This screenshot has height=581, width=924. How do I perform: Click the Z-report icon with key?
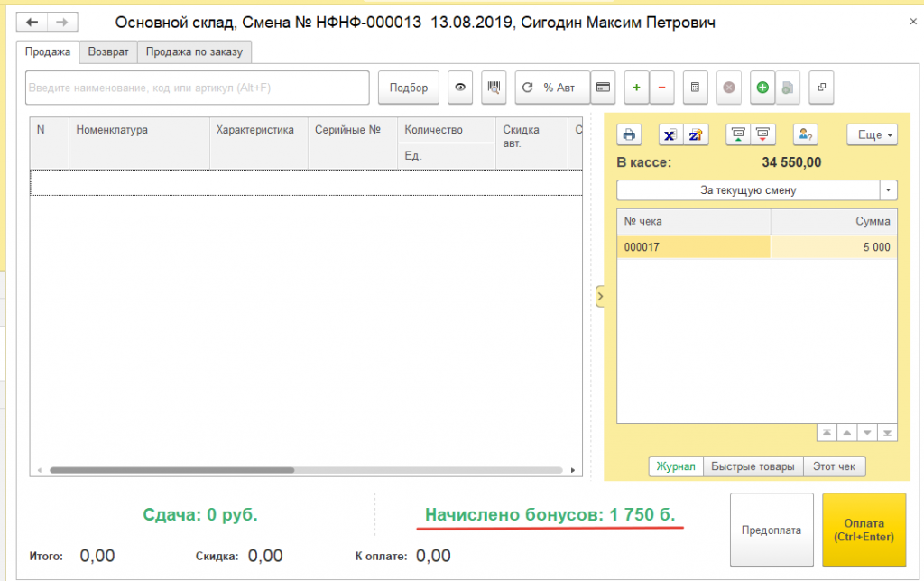pos(696,134)
